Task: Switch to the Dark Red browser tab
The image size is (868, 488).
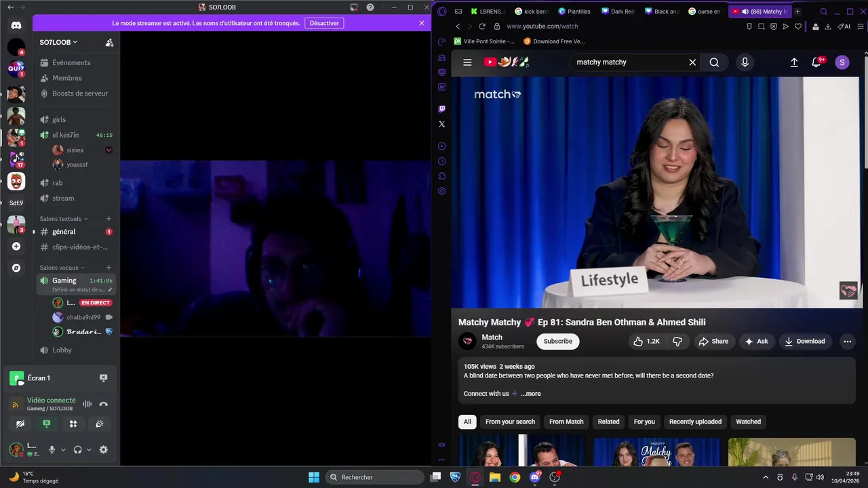Action: pyautogui.click(x=618, y=12)
